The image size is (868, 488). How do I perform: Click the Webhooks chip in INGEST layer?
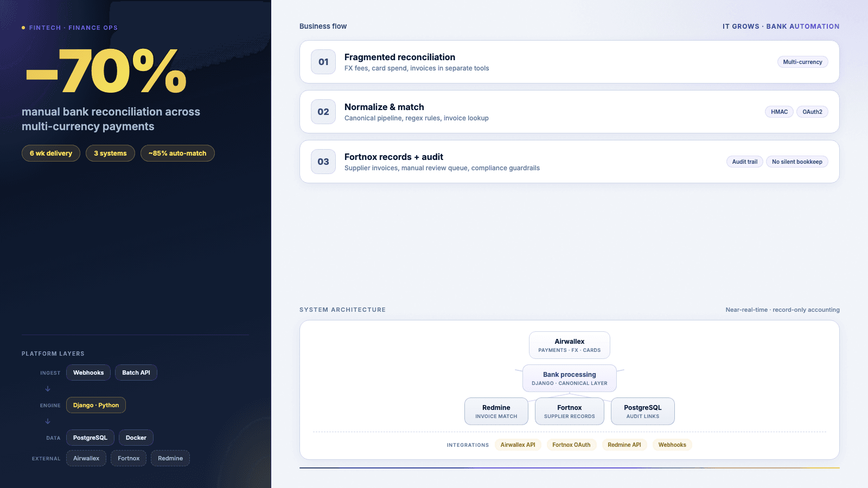[88, 373]
